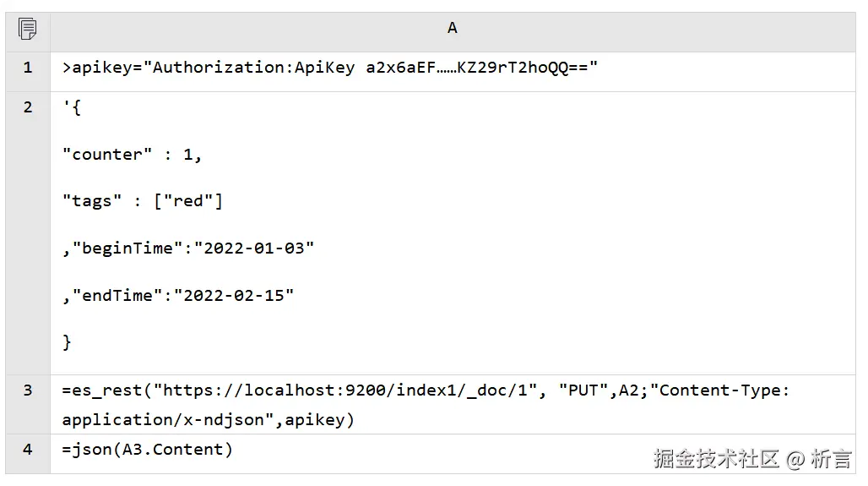Select row header 3

(x=28, y=405)
